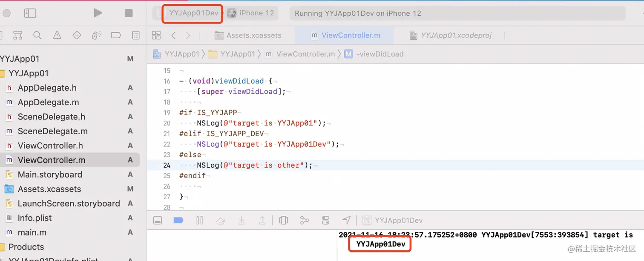
Task: Step out in the debugger
Action: click(262, 220)
